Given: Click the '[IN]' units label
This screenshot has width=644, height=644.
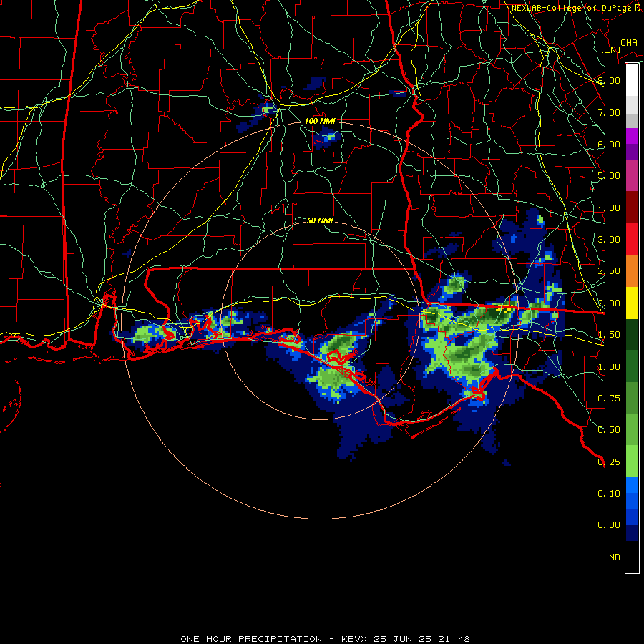Looking at the screenshot, I should pyautogui.click(x=610, y=49).
